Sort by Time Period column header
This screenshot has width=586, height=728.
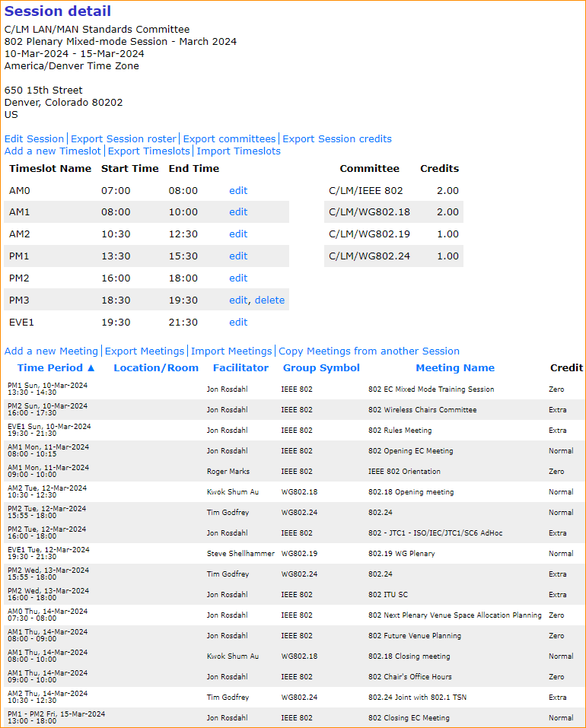coord(56,367)
